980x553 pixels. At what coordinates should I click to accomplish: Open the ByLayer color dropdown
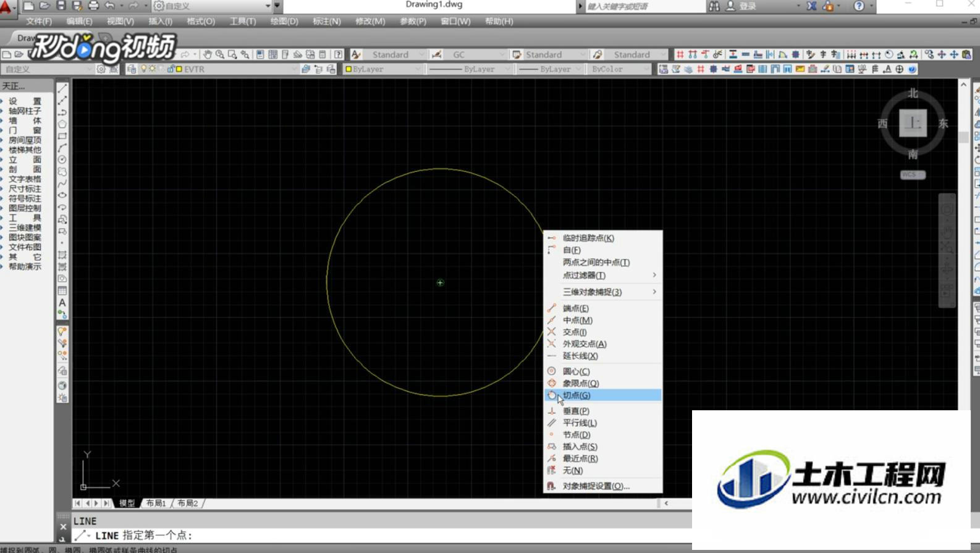[x=382, y=69]
